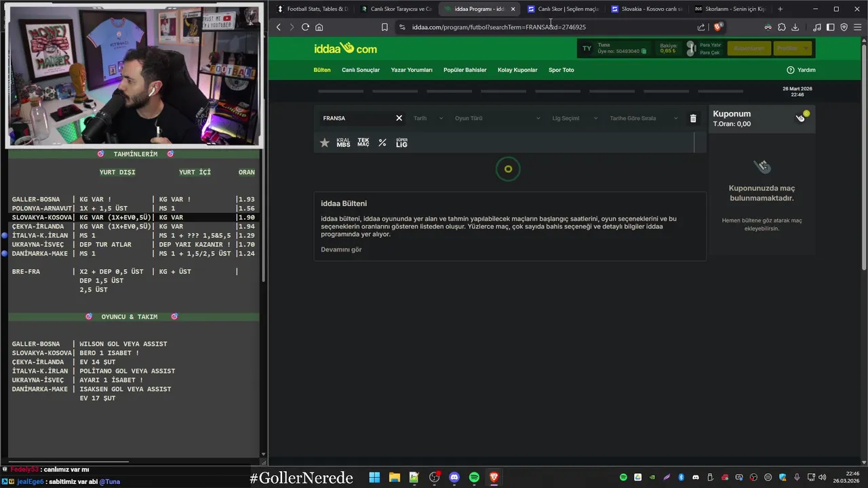868x488 pixels.
Task: Copy member number with the copy icon
Action: tap(644, 52)
